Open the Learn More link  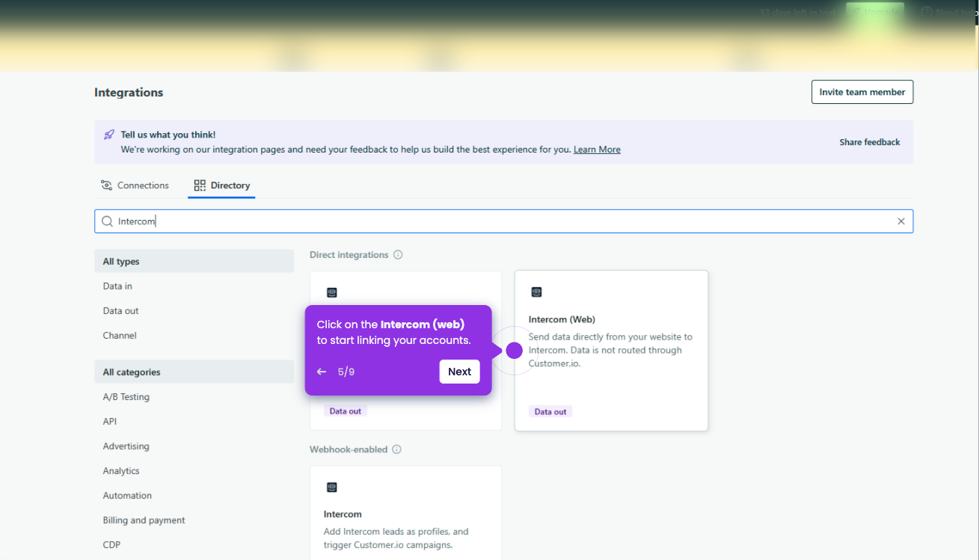[x=597, y=150]
